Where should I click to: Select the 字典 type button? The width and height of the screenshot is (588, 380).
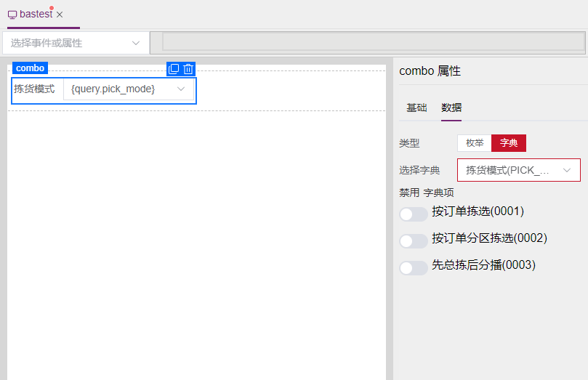[x=509, y=143]
